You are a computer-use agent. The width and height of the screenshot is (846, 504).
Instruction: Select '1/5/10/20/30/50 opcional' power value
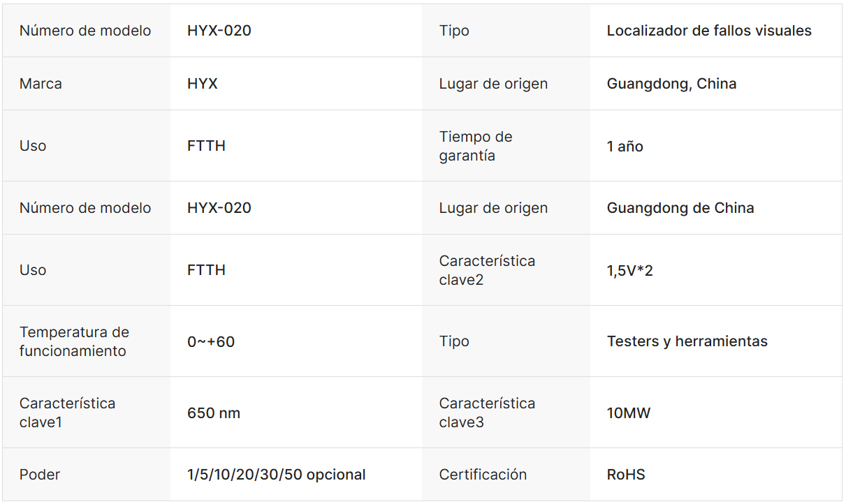click(x=277, y=475)
